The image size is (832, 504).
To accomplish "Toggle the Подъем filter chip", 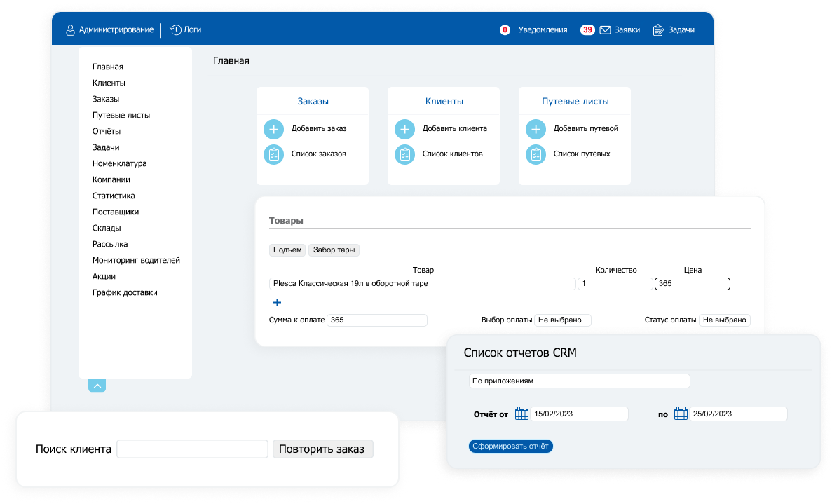I will click(x=287, y=250).
